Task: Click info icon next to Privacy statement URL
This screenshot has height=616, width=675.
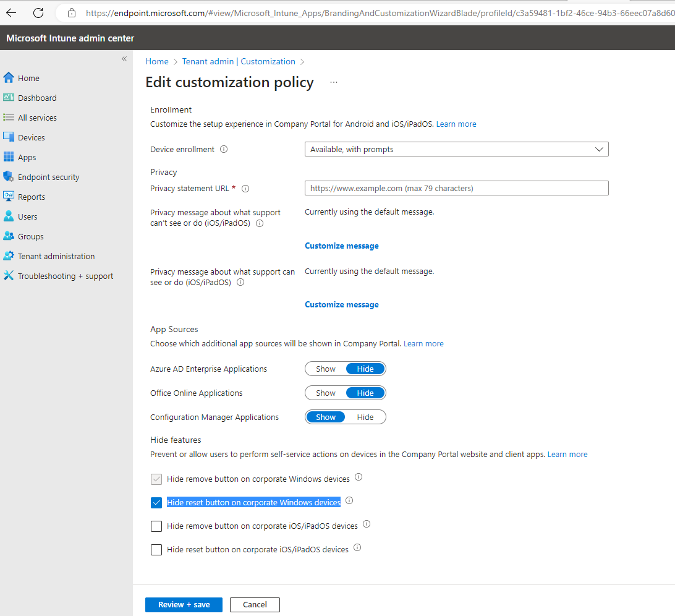Action: click(x=245, y=188)
